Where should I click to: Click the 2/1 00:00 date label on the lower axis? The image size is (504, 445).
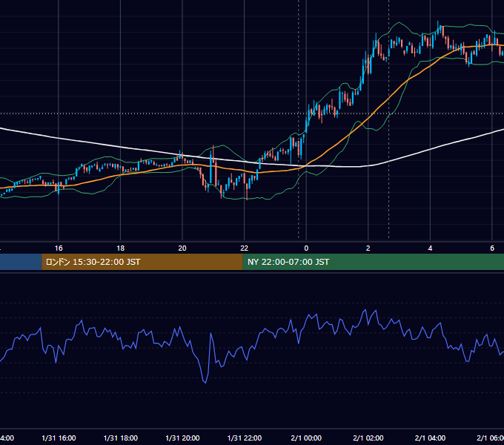[306, 438]
